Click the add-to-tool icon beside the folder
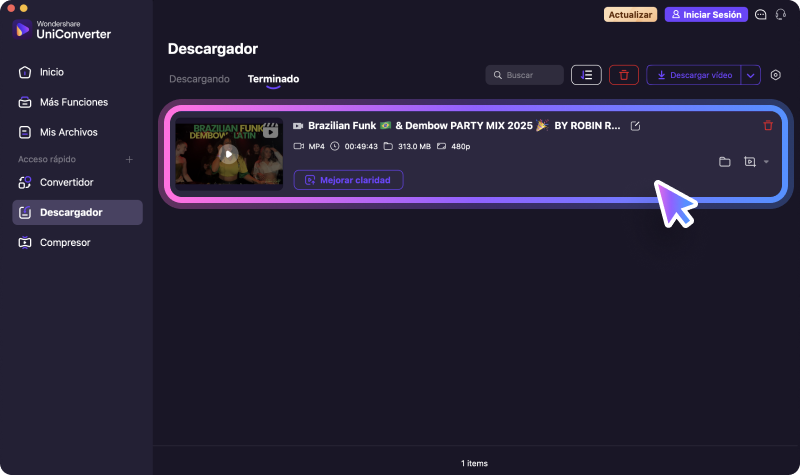The width and height of the screenshot is (800, 475). tap(749, 161)
